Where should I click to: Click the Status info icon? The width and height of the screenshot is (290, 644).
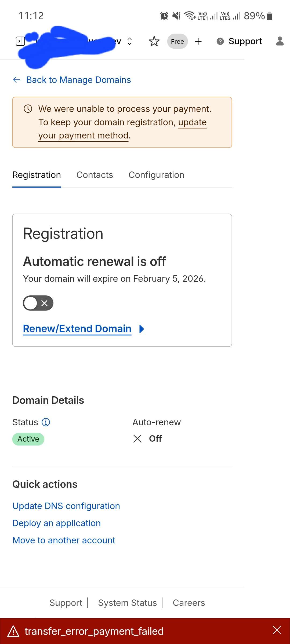(x=46, y=422)
